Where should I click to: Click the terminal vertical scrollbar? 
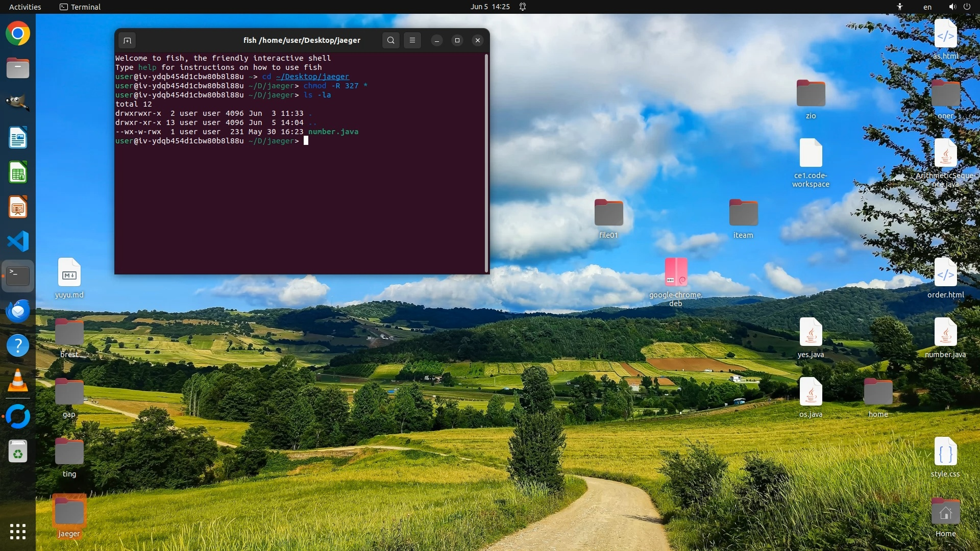point(486,162)
